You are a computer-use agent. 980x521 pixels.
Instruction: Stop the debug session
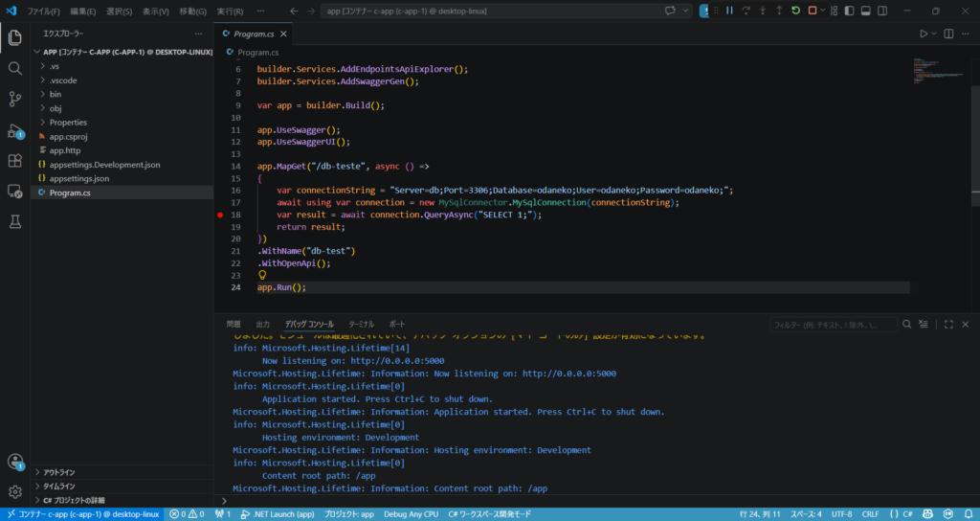coord(813,11)
